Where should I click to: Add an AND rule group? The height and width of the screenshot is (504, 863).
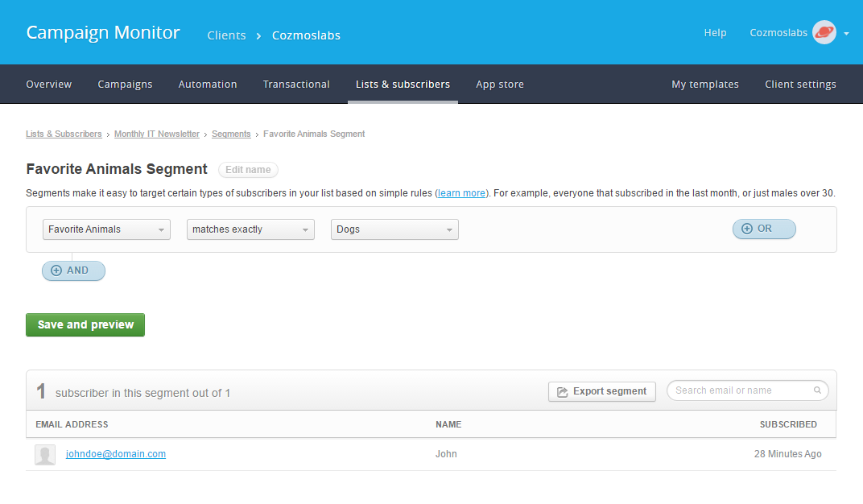click(73, 271)
